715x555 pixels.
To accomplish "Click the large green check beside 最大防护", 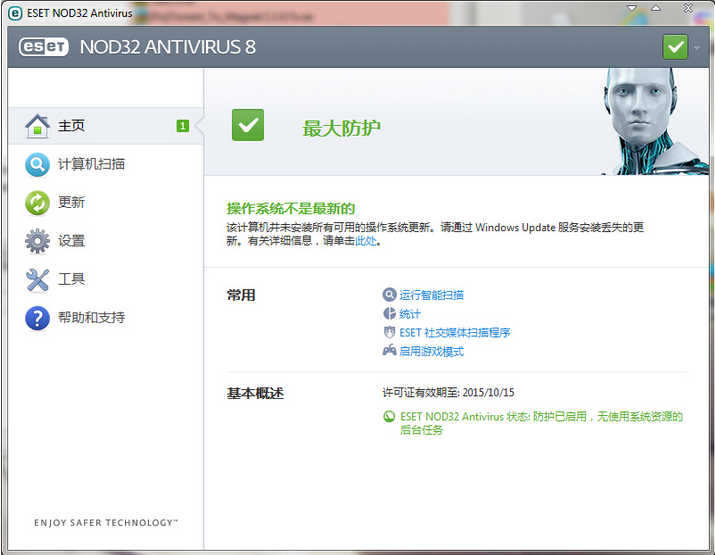I will tap(248, 126).
